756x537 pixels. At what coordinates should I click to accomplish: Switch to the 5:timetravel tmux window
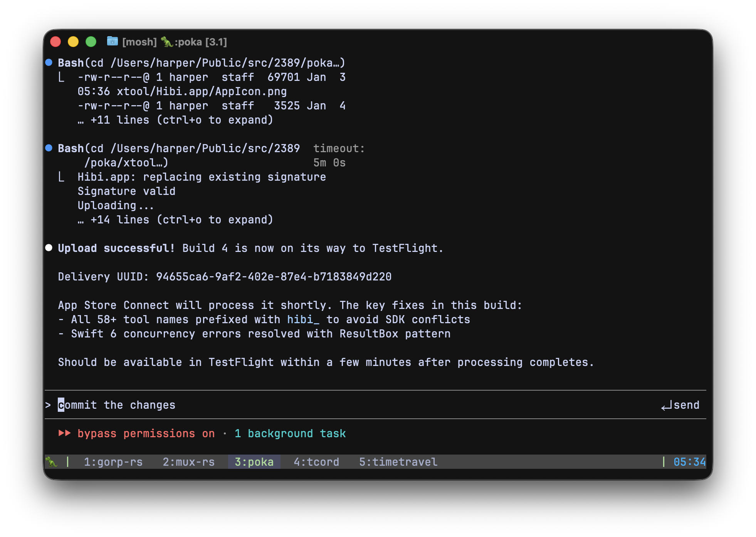(398, 462)
